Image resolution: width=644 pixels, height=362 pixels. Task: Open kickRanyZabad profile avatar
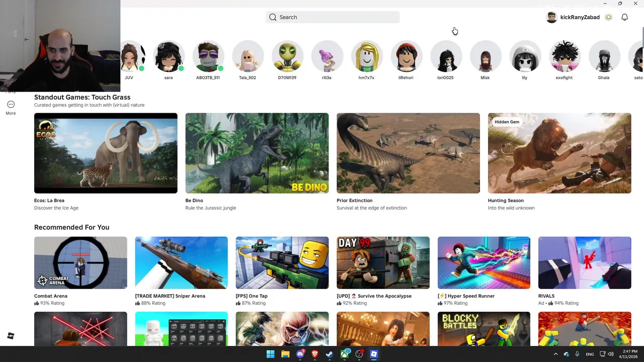pos(552,17)
